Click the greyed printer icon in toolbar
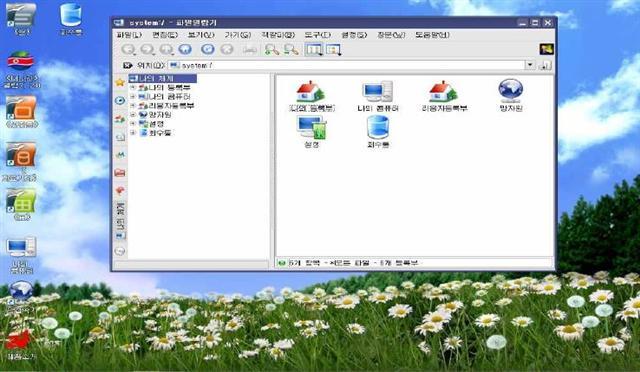The image size is (640, 372). (x=249, y=50)
